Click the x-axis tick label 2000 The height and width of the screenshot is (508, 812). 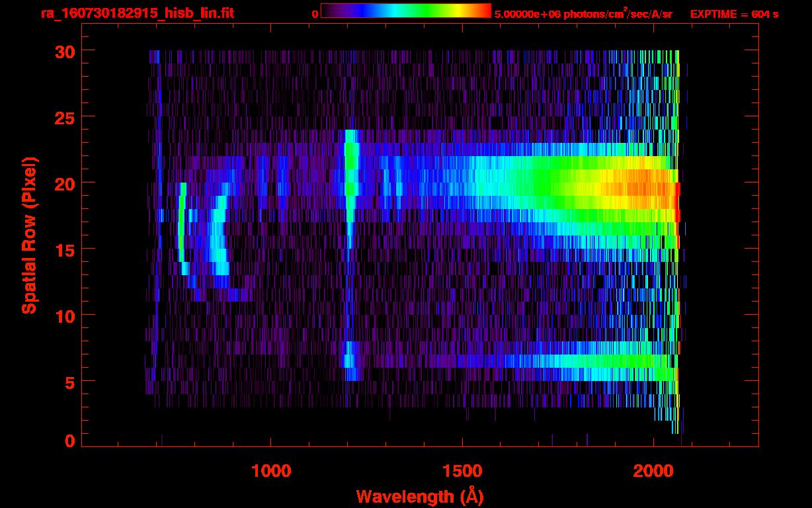(654, 470)
